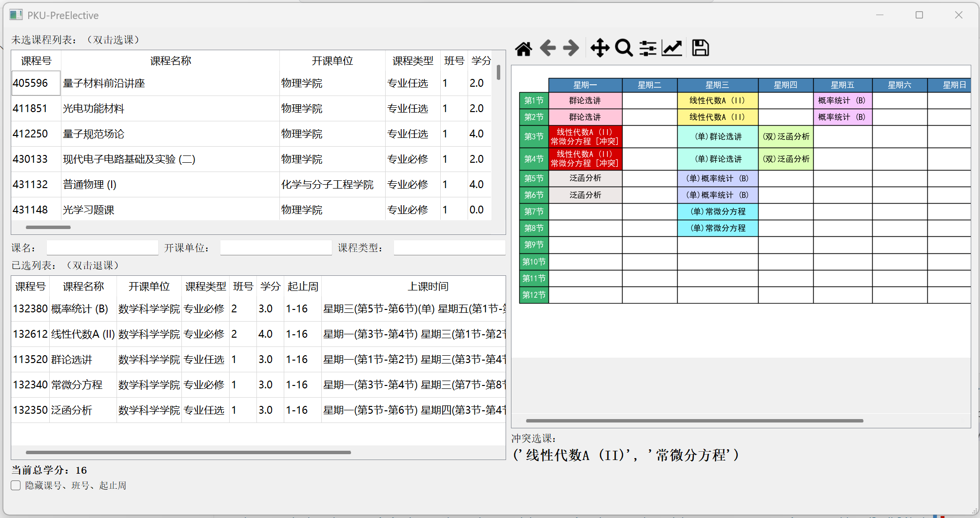Screen dimensions: 980x518
Task: Click (双)泛函分析 cell at 第4节 星期四
Action: tap(786, 159)
